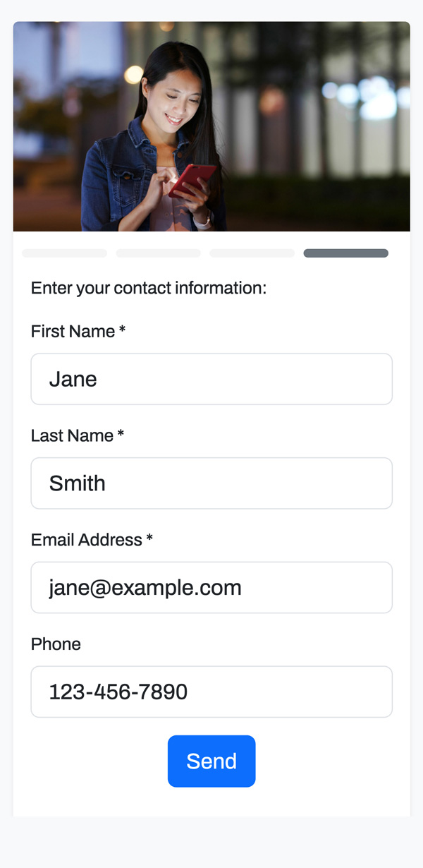Click the Phone label text
The height and width of the screenshot is (868, 423).
pyautogui.click(x=56, y=644)
